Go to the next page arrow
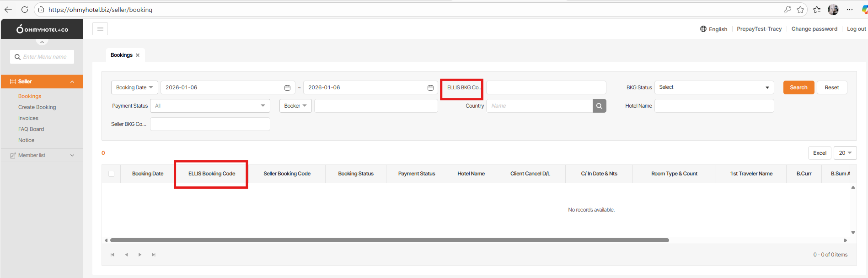 (x=140, y=255)
